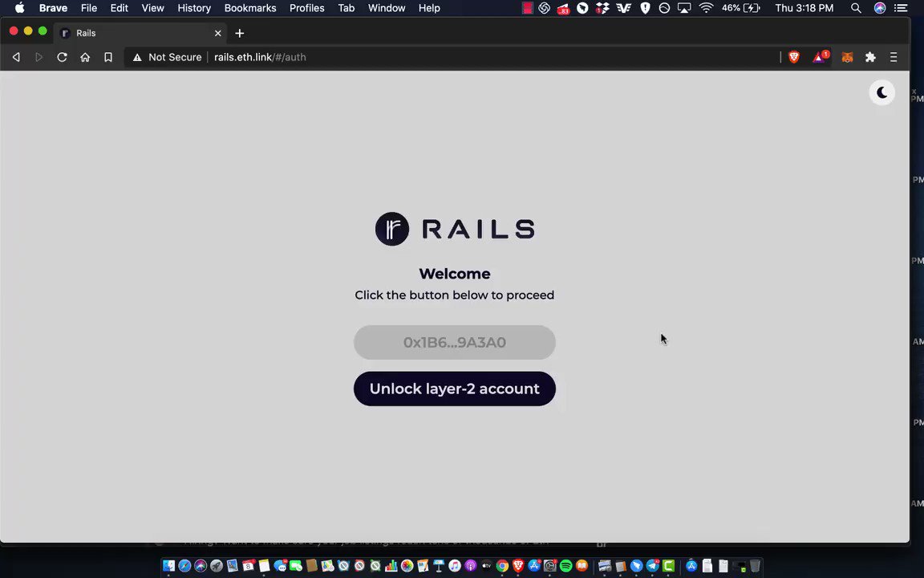Open Calendar in the Dock
Screen dimensions: 924x578
click(248, 566)
